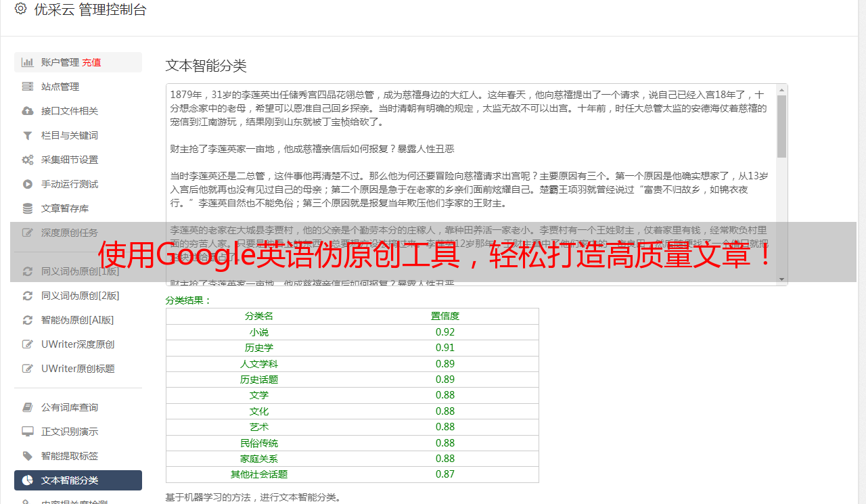Viewport: 866px width, 504px height.
Task: Click the tag icon for 智能提取标签
Action: [28, 456]
